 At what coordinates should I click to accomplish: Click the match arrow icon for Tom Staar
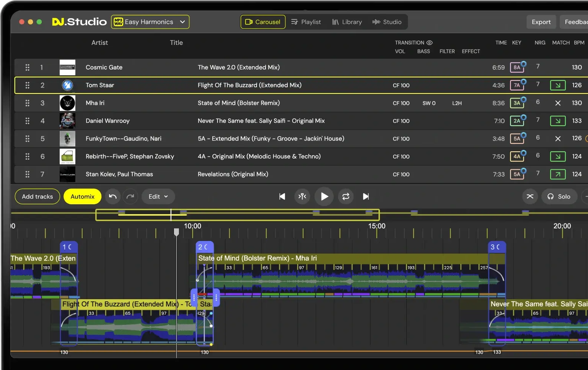pos(558,85)
